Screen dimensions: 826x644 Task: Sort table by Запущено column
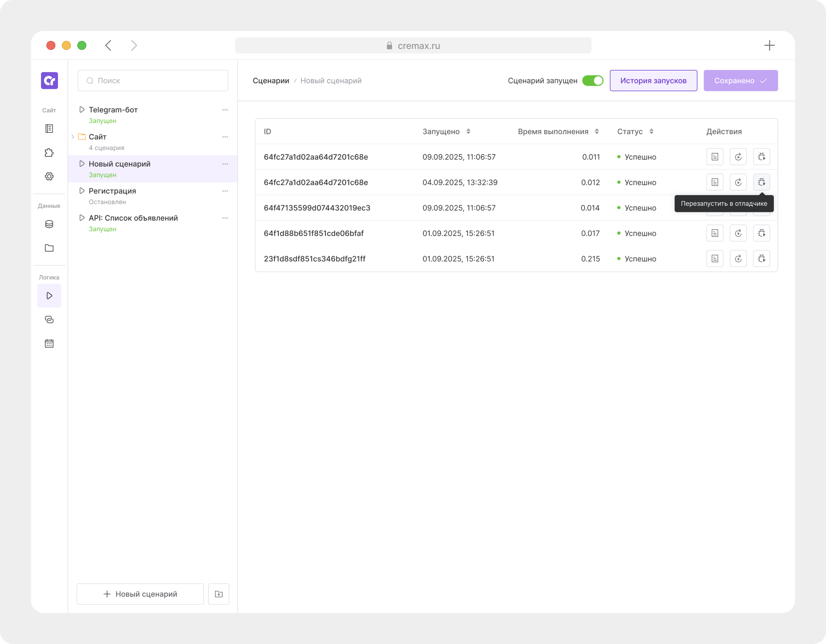tap(468, 131)
